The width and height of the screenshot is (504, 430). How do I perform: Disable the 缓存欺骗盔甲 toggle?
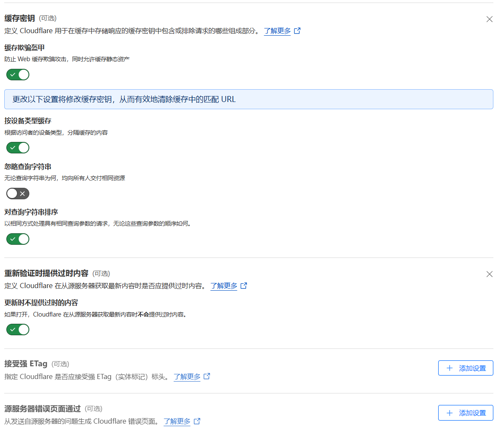(17, 74)
